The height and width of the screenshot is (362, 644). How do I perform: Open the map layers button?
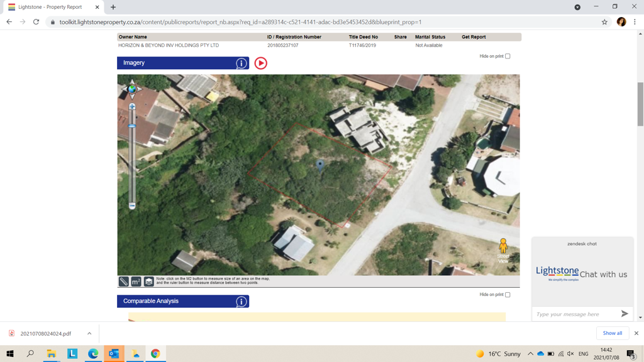tap(148, 282)
